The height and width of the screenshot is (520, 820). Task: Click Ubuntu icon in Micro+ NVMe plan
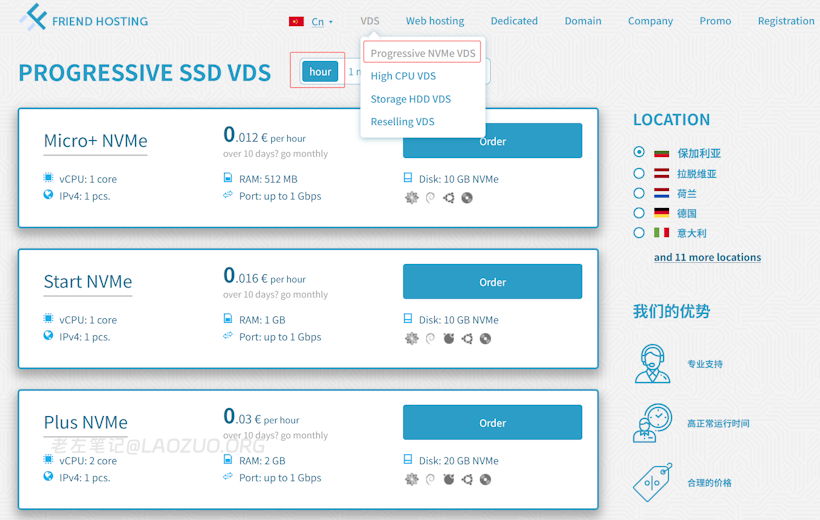click(448, 198)
